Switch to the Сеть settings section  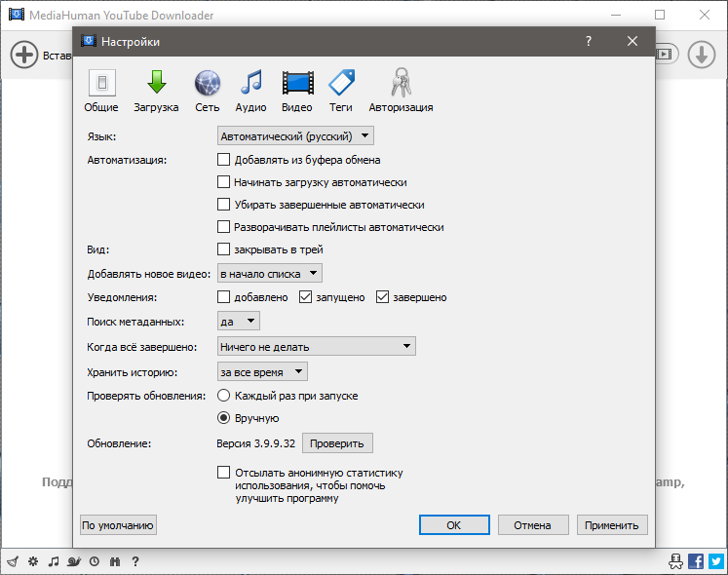(207, 91)
